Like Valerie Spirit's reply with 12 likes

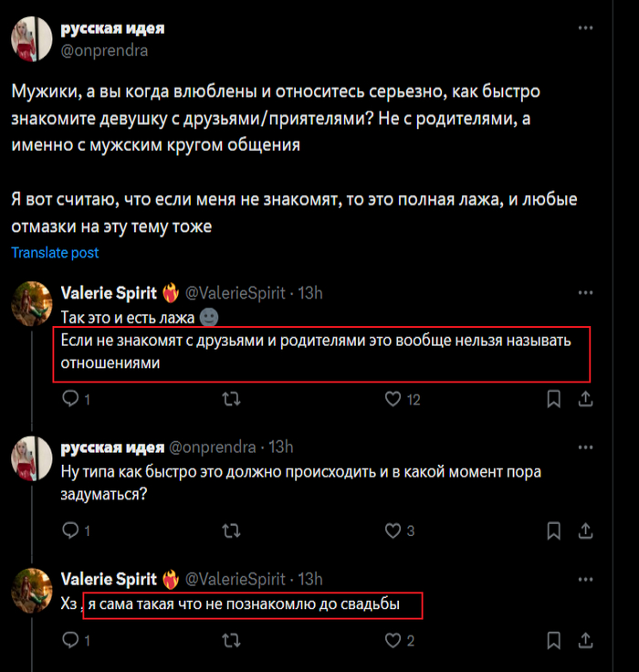click(393, 399)
